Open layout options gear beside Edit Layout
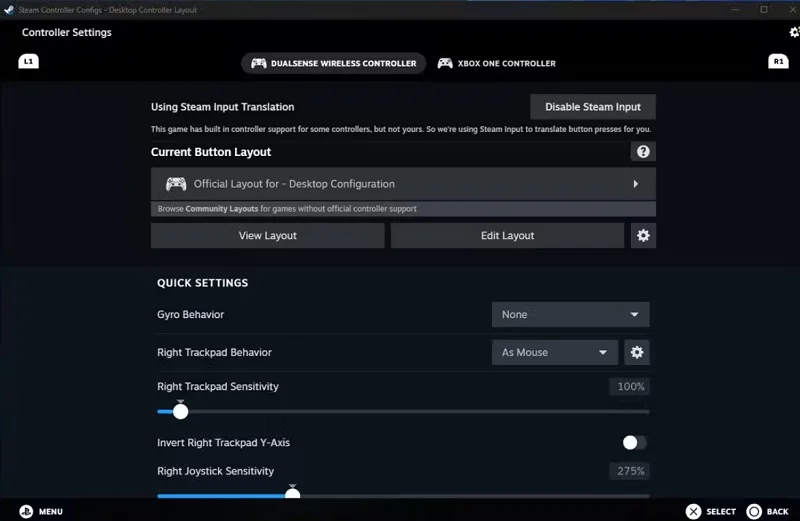This screenshot has height=521, width=800. [x=643, y=235]
